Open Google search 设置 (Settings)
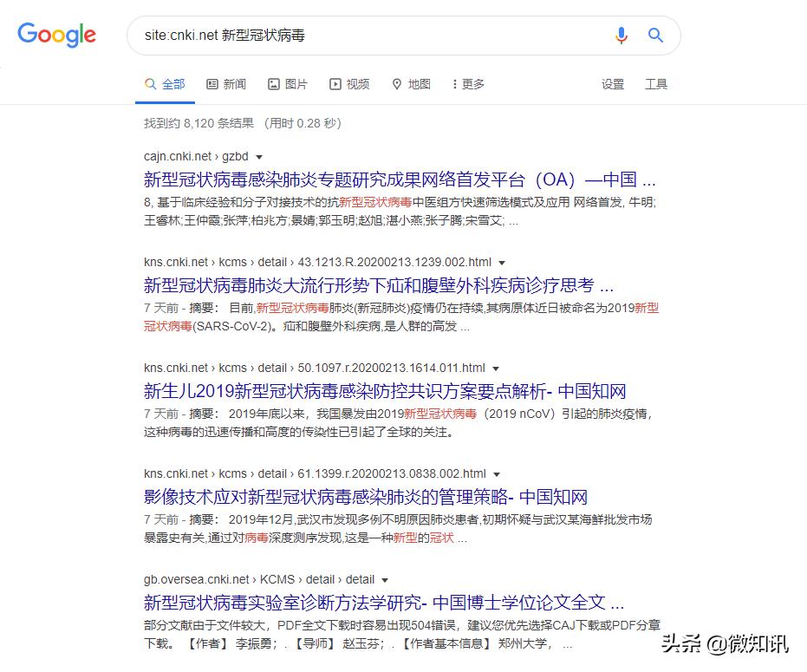 click(x=612, y=84)
